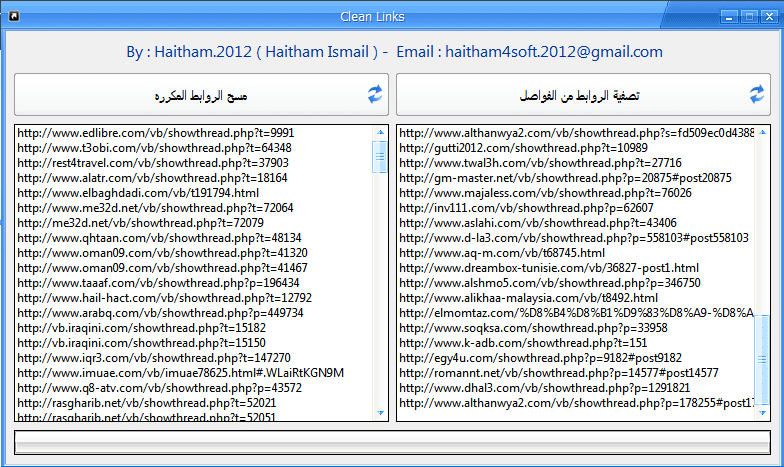Click the left list scroll-up arrow

coord(380,132)
